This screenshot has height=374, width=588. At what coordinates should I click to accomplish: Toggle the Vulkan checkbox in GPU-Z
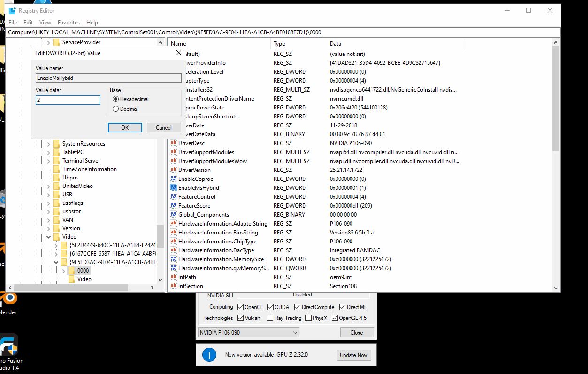(x=241, y=318)
